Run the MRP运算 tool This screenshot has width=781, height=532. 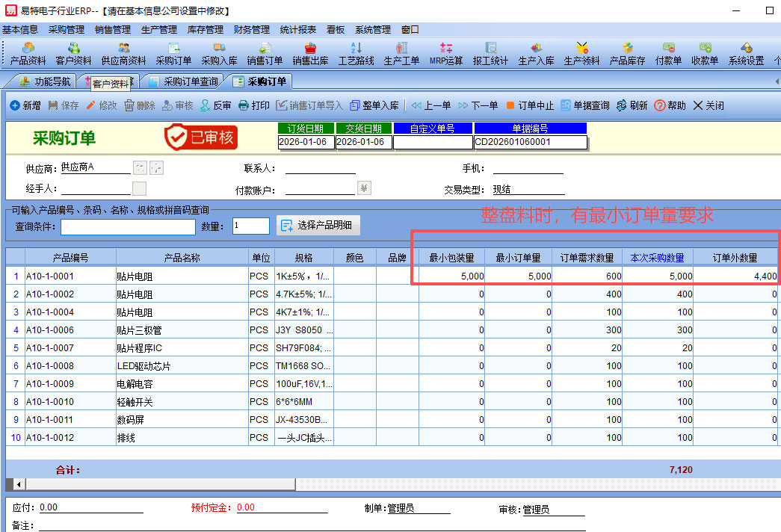click(x=446, y=53)
